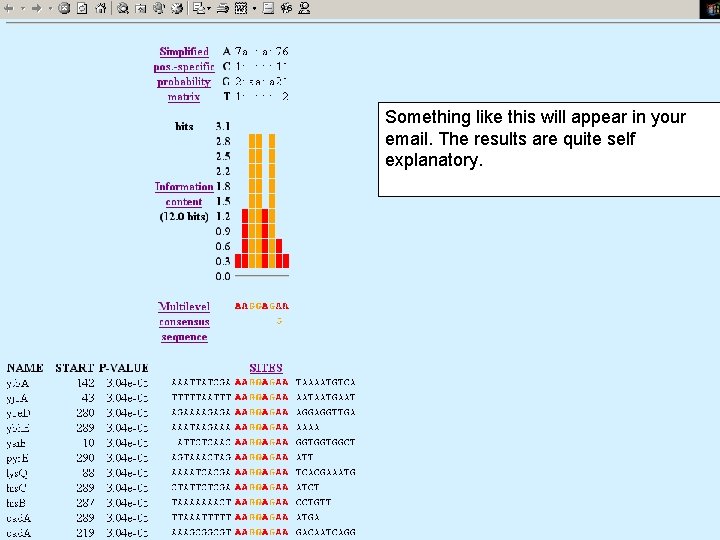
Task: Stop page loading with Stop icon
Action: coord(64,8)
